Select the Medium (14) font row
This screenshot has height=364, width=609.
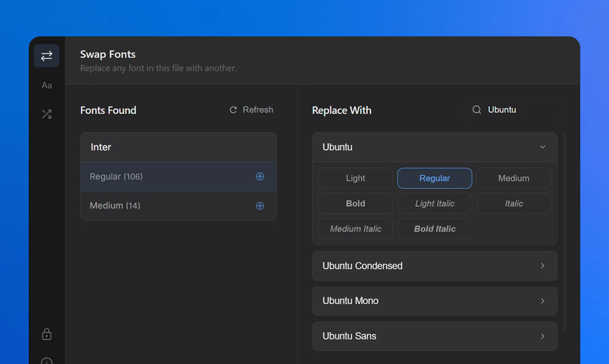click(x=178, y=206)
